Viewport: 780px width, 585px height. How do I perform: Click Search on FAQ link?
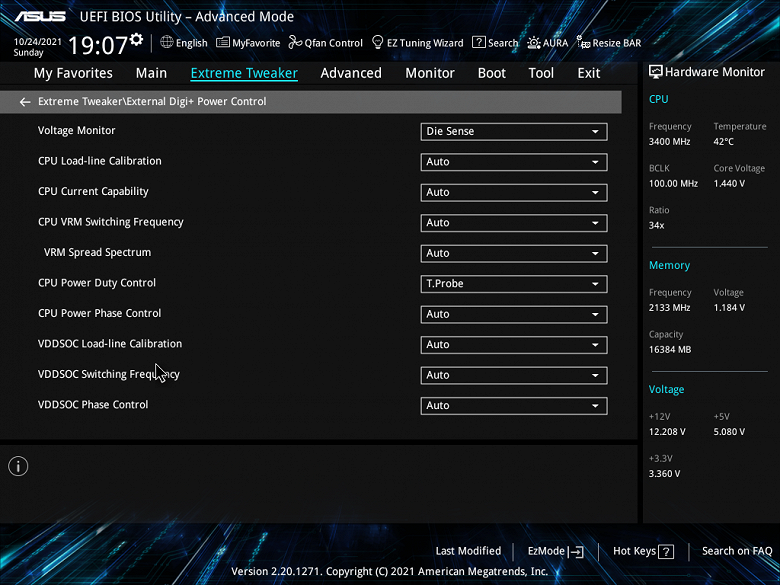tap(737, 551)
